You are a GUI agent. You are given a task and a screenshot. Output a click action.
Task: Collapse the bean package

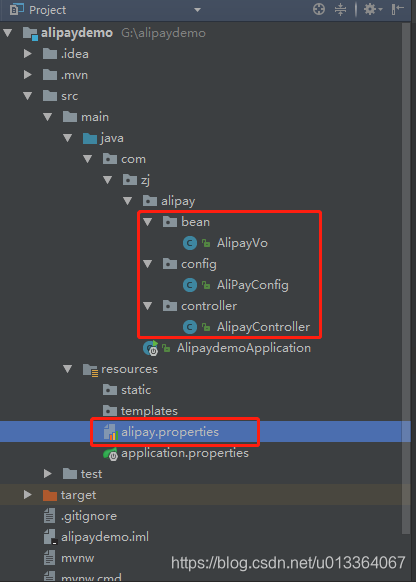point(148,222)
